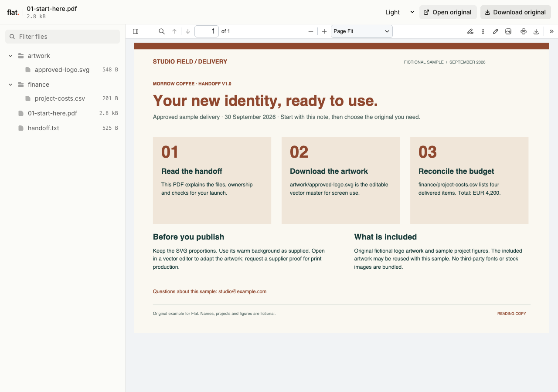Screen dimensions: 558x392
Task: Select the add image tool
Action: tap(508, 31)
